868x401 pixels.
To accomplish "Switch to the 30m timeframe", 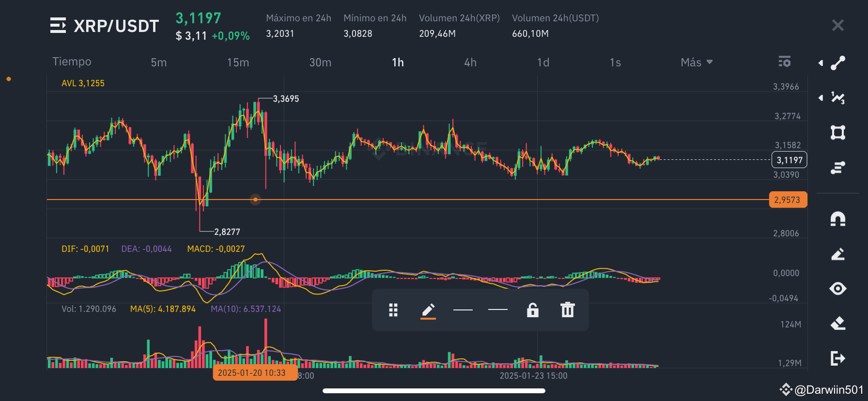I will tap(321, 62).
